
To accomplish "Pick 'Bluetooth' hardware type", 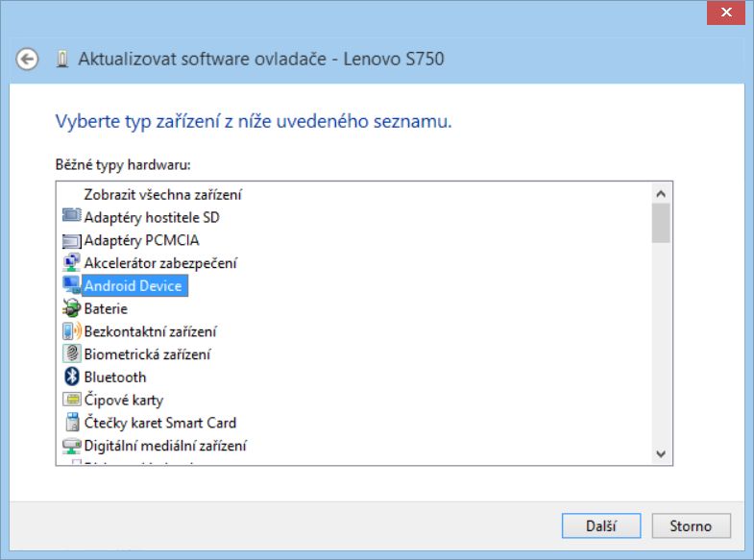I will [x=115, y=377].
